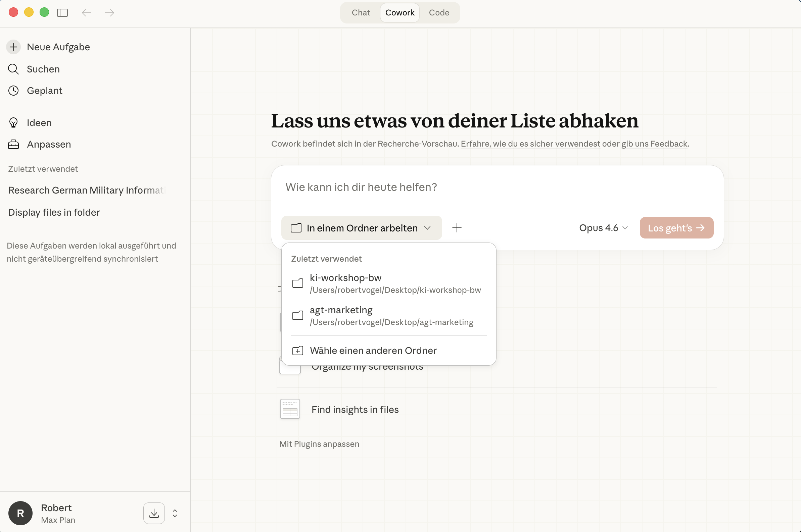Open the Opus 4.6 model selector
The height and width of the screenshot is (532, 801).
[x=603, y=228]
